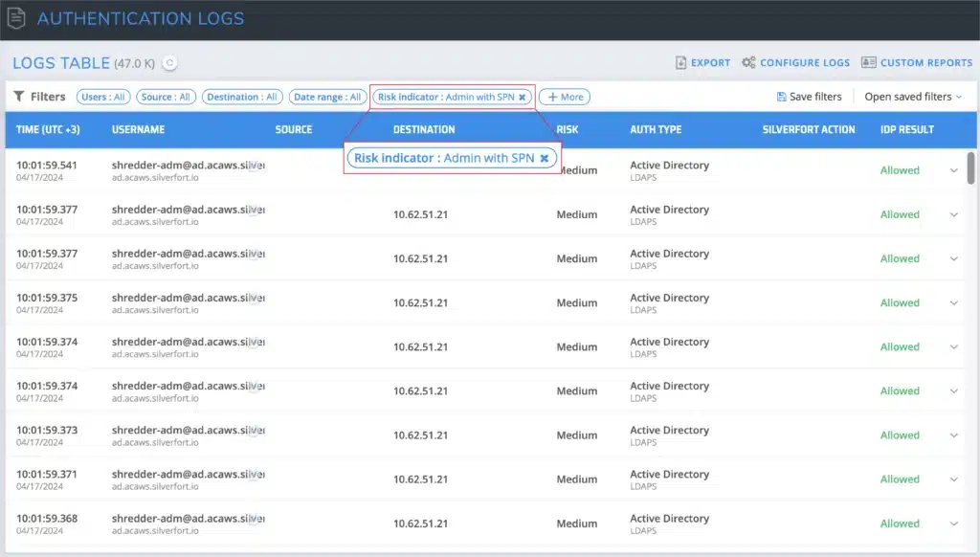Expand the log row at 10:01:59.373
This screenshot has height=557, width=980.
tap(954, 435)
